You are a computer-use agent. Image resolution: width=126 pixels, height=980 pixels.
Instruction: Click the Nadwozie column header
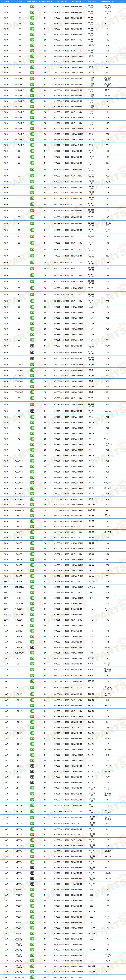click(x=92, y=2)
